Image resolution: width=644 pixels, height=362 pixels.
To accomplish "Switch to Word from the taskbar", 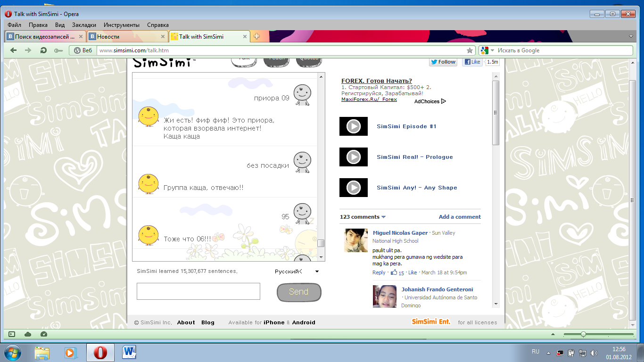I will coord(129,353).
